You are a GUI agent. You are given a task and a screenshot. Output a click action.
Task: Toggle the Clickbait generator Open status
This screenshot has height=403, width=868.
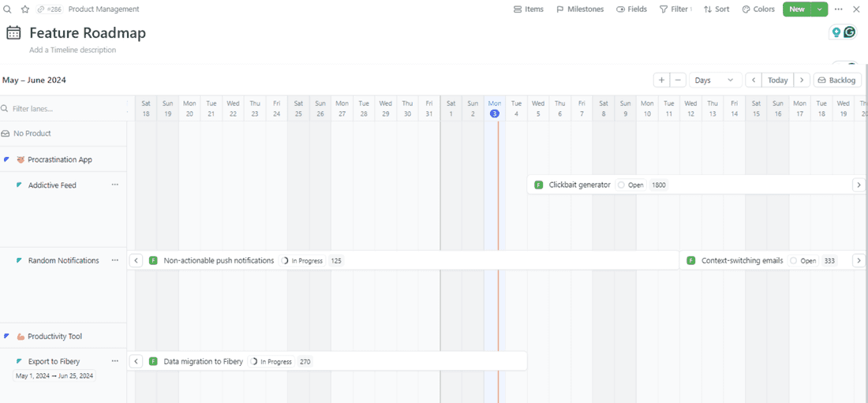click(622, 185)
